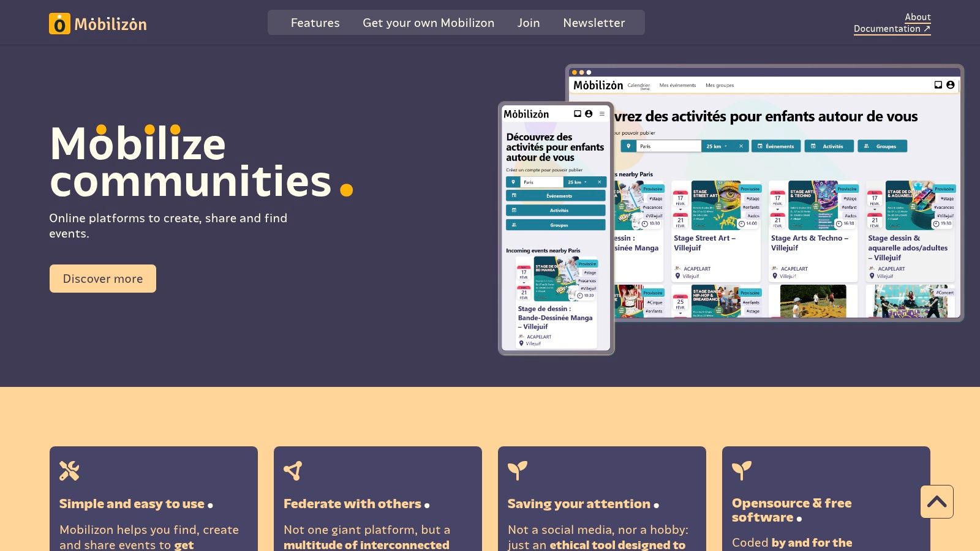980x551 pixels.
Task: Click the Saving your attention heading
Action: 579,504
